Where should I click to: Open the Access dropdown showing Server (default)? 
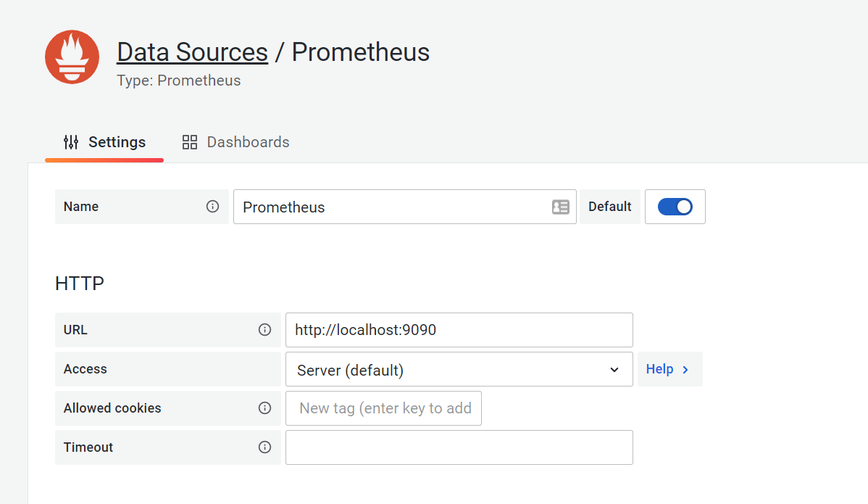click(459, 370)
